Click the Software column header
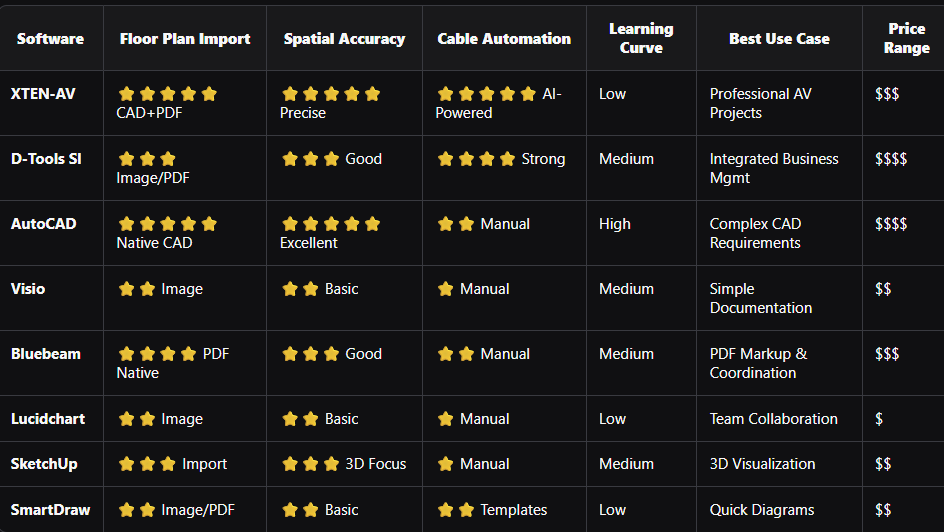The width and height of the screenshot is (944, 532). pyautogui.click(x=51, y=39)
